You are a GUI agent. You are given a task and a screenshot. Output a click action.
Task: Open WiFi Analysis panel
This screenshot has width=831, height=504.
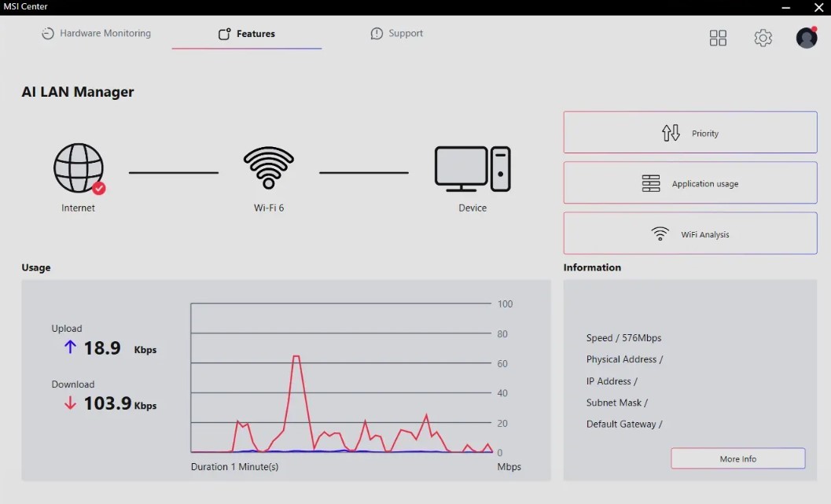tap(690, 234)
